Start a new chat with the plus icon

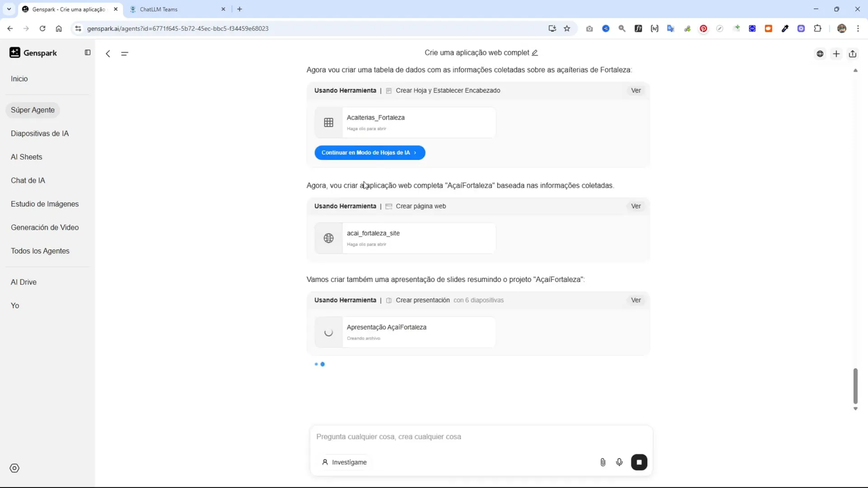coord(836,54)
